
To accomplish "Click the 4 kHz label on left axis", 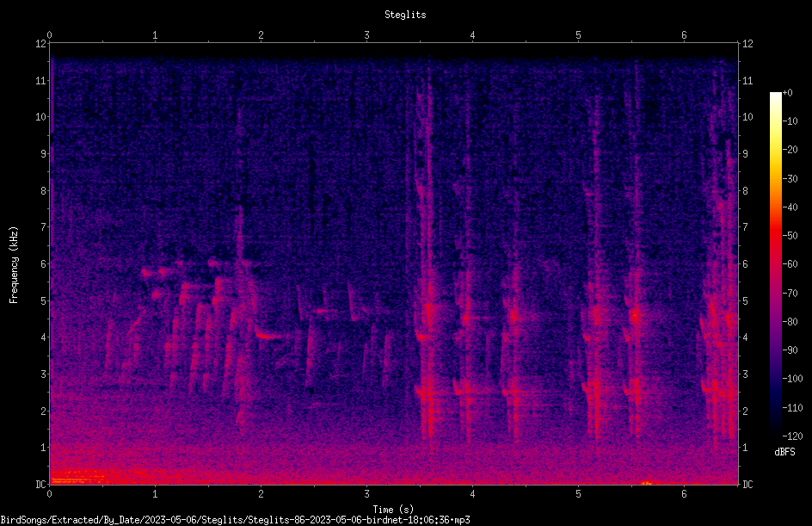I will pos(44,337).
